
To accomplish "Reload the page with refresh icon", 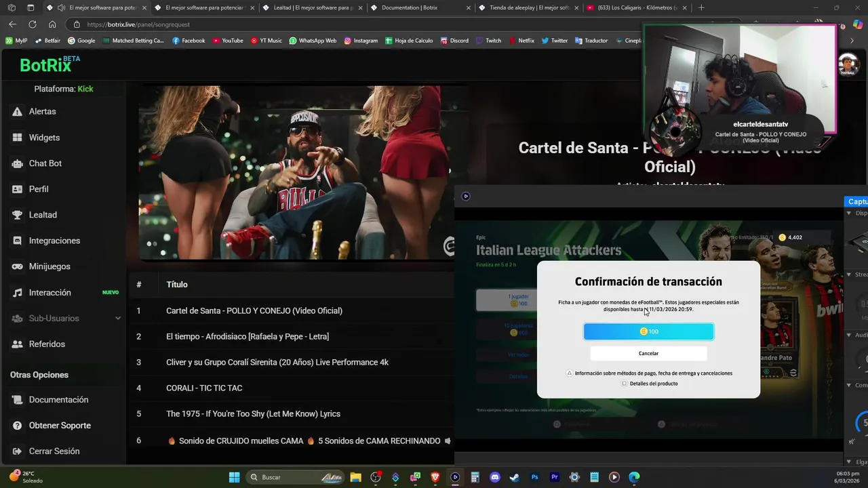I will pos(32,24).
